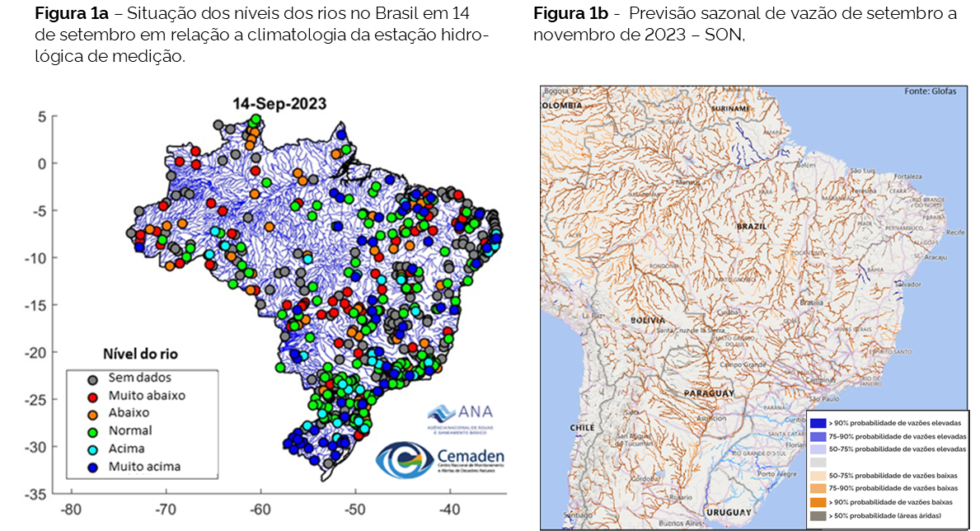Click the '5' latitude axis tick
The height and width of the screenshot is (531, 980).
(42, 116)
